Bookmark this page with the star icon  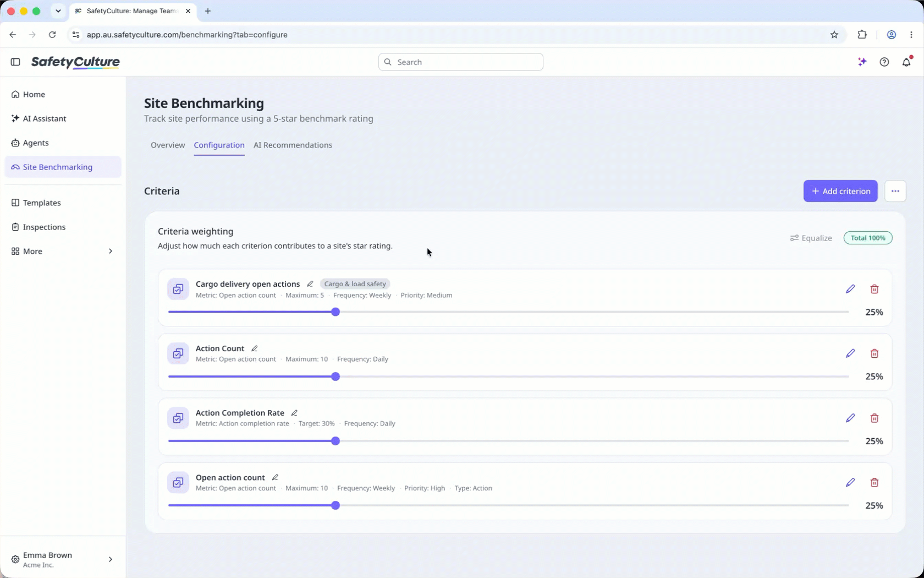[x=834, y=35]
